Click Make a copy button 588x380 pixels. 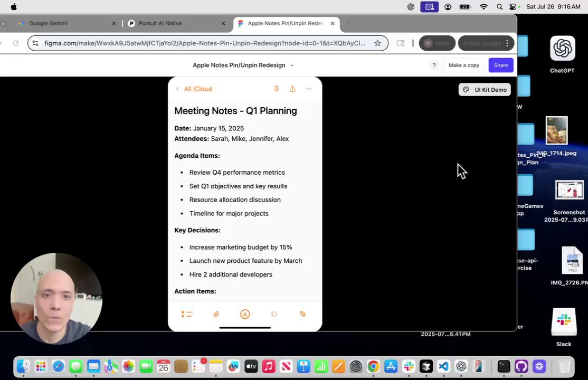tap(464, 65)
